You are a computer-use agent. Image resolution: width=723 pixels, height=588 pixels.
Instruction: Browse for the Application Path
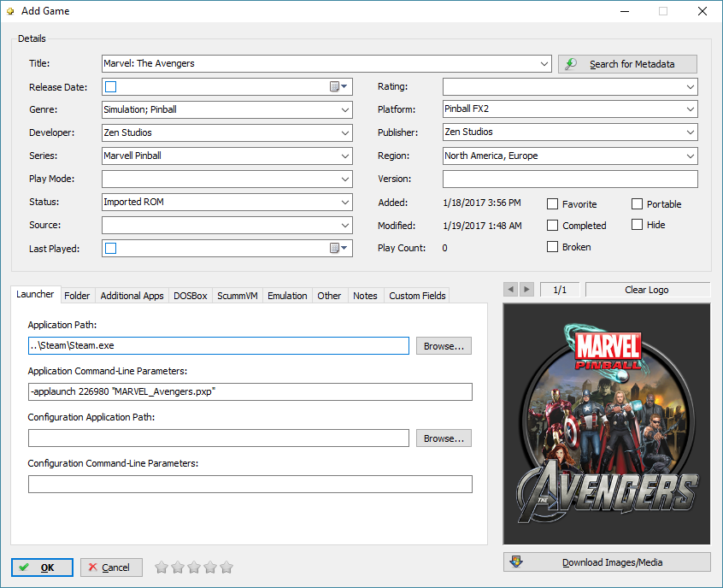coord(444,346)
